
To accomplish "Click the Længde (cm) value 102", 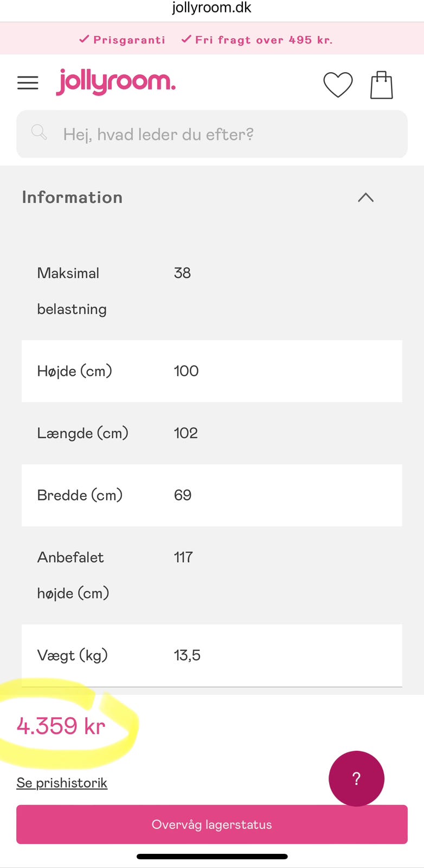I will tap(185, 433).
